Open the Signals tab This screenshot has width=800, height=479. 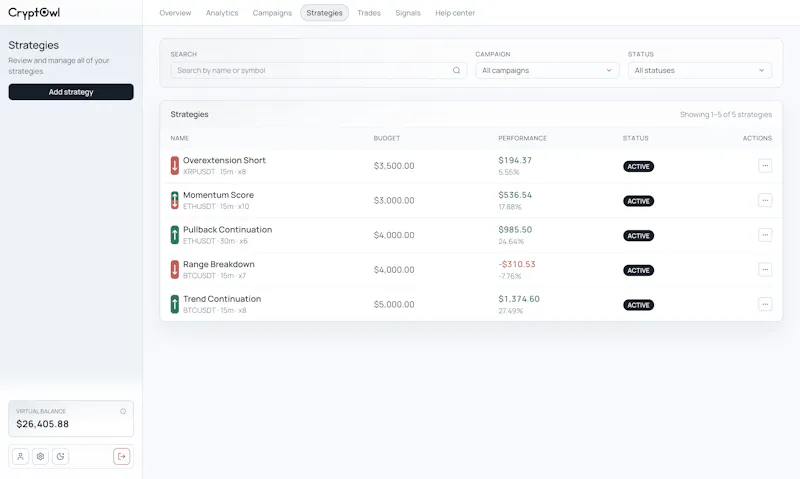point(408,13)
